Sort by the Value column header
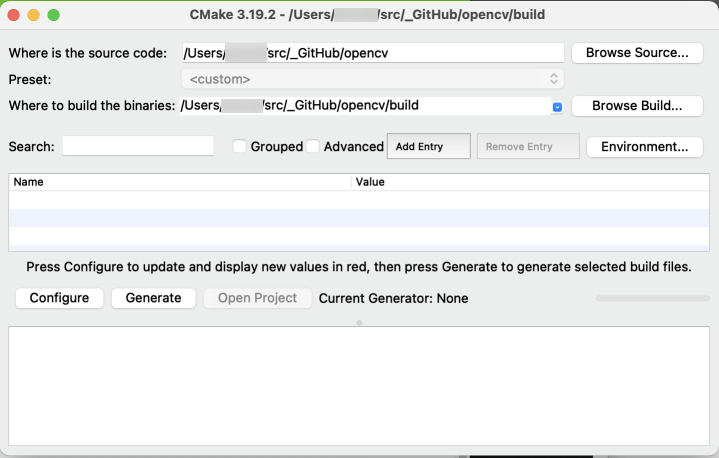 pyautogui.click(x=530, y=182)
